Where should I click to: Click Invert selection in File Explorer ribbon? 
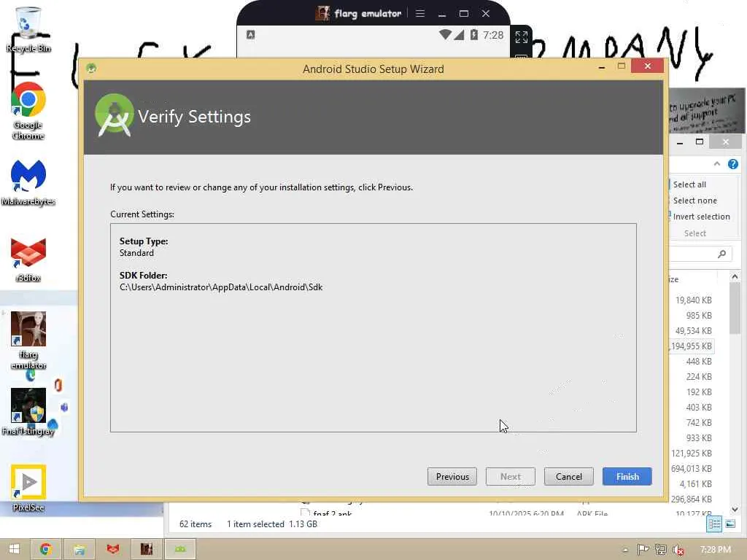pos(701,217)
